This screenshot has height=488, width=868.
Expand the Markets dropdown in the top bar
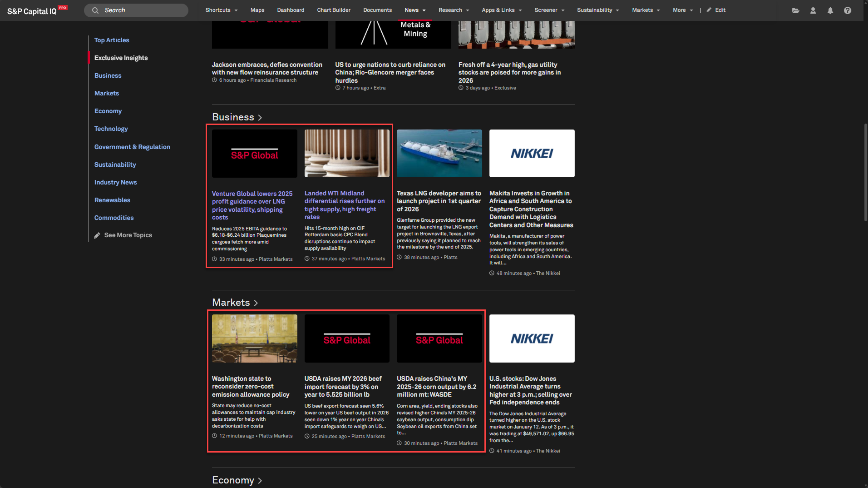point(646,10)
